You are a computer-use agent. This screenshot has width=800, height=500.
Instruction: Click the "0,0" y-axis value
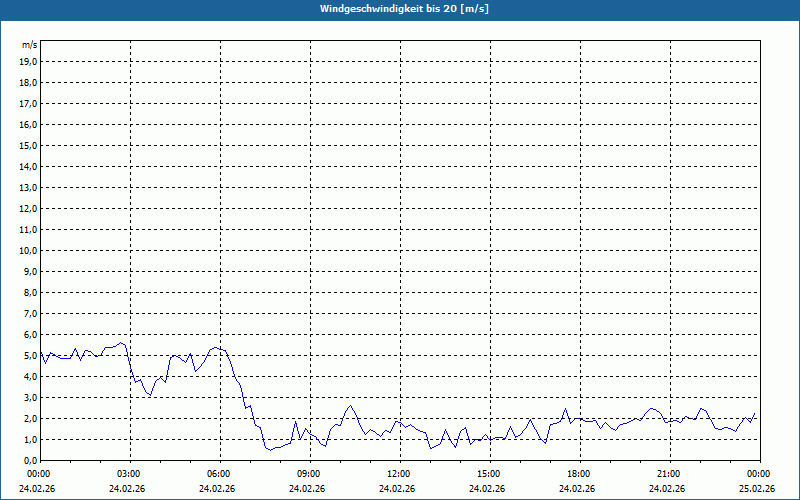(30, 460)
